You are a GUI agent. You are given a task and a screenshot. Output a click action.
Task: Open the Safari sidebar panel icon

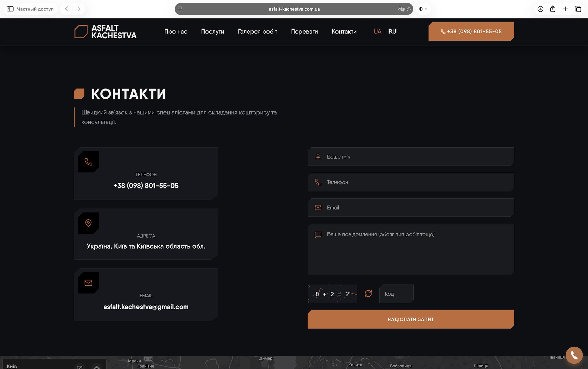(10, 9)
